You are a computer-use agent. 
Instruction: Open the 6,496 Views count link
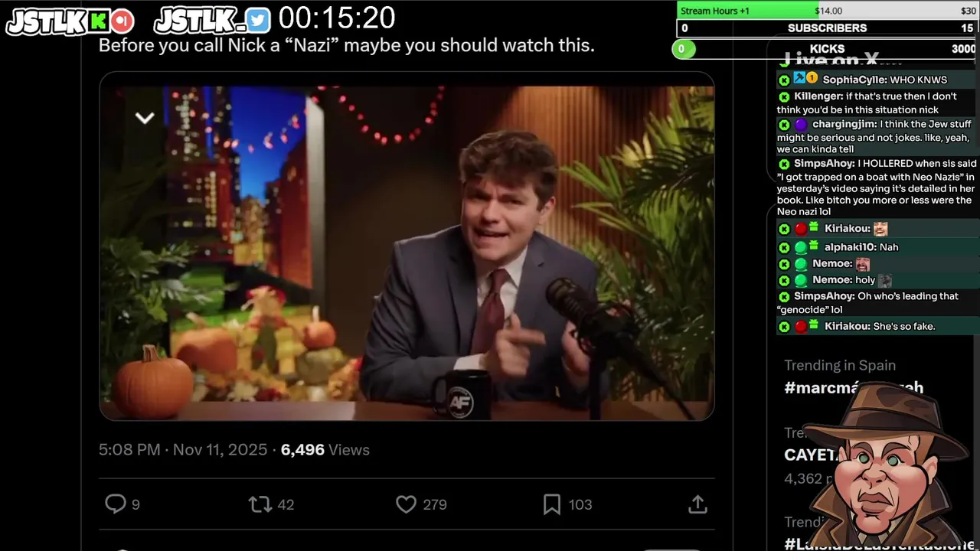325,450
